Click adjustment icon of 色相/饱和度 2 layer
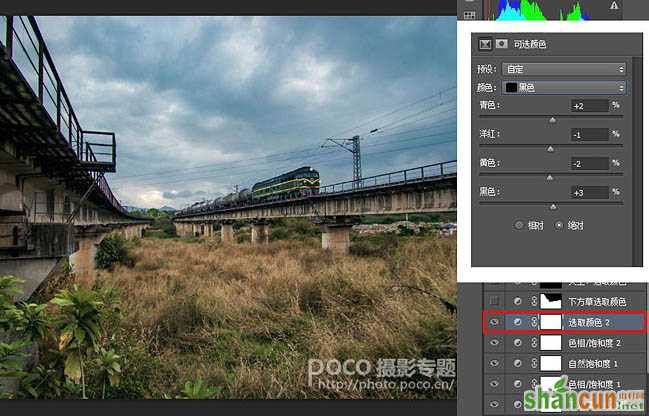This screenshot has height=416, width=649. click(x=517, y=343)
